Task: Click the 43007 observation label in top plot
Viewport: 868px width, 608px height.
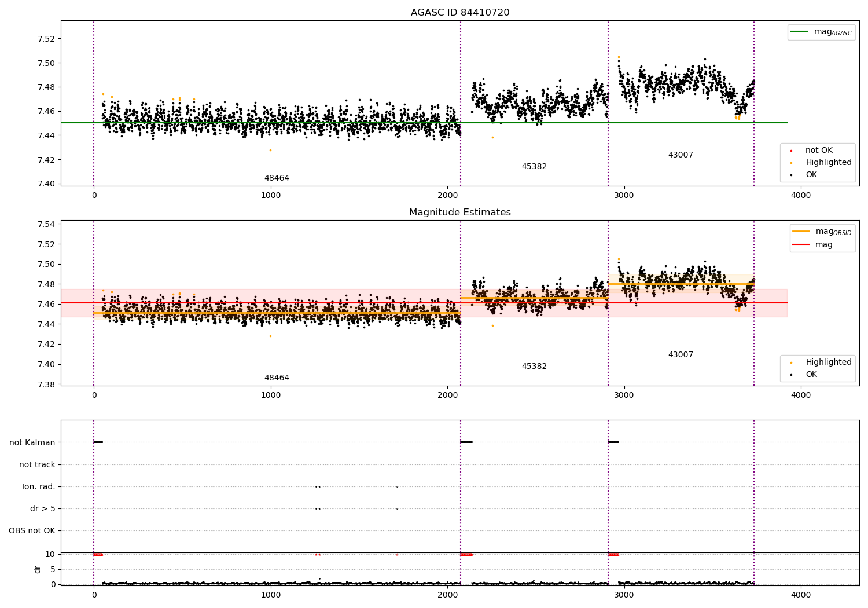Action: pos(681,155)
